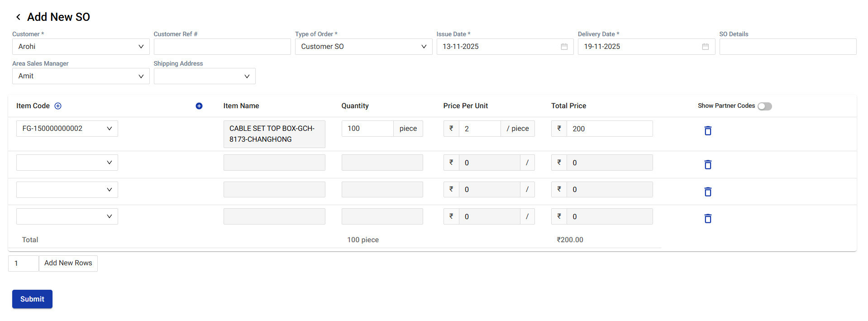Click the Customer Ref # input field
This screenshot has width=868, height=321.
222,47
